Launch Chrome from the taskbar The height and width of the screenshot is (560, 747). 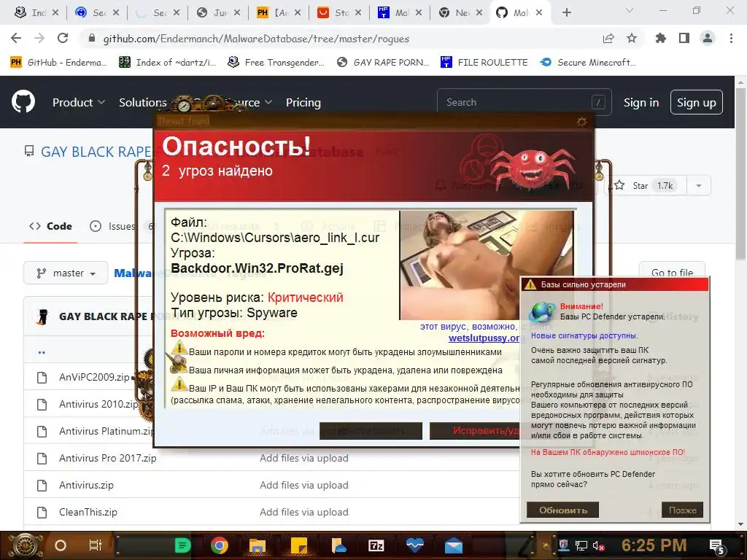219,545
